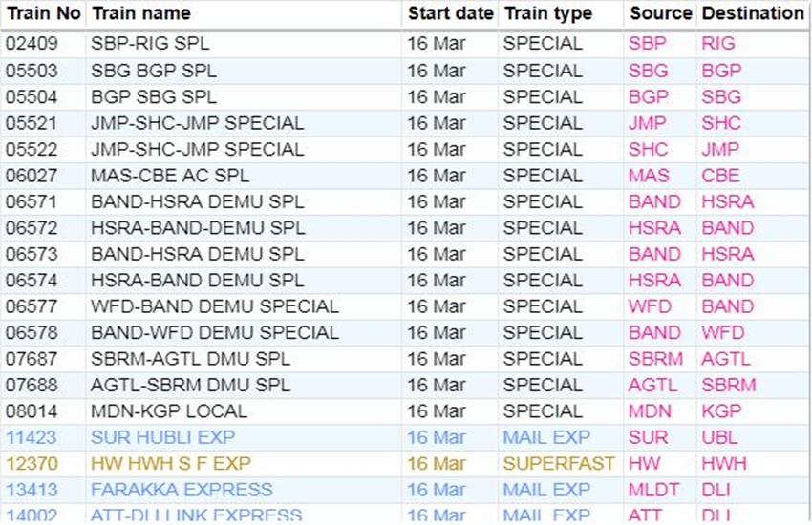Click source station SUR link
The image size is (812, 525).
[648, 437]
